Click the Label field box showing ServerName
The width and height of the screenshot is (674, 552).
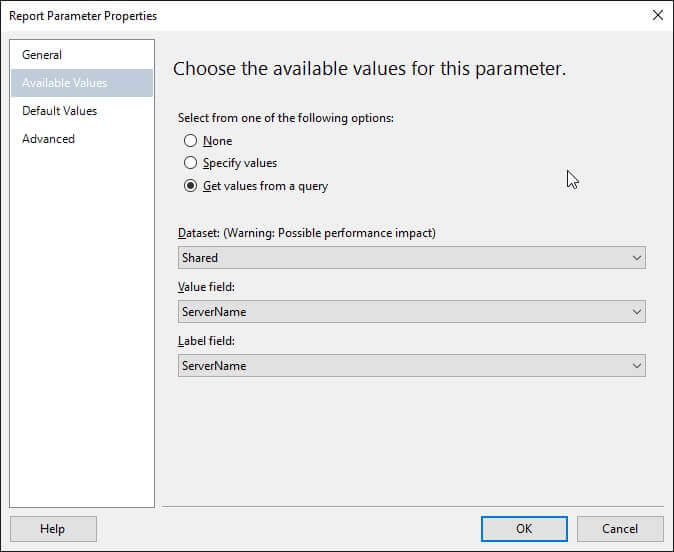[400, 366]
